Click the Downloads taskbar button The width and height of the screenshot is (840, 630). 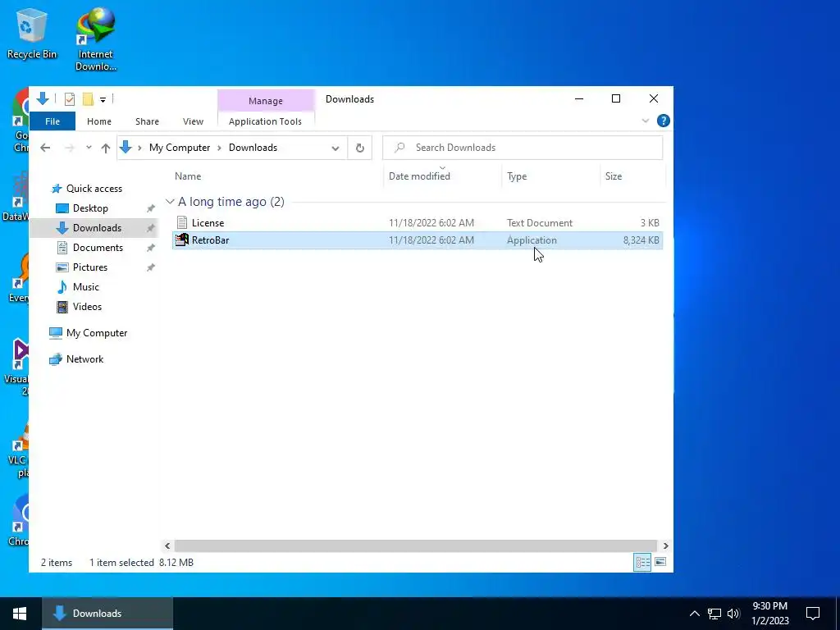107,614
